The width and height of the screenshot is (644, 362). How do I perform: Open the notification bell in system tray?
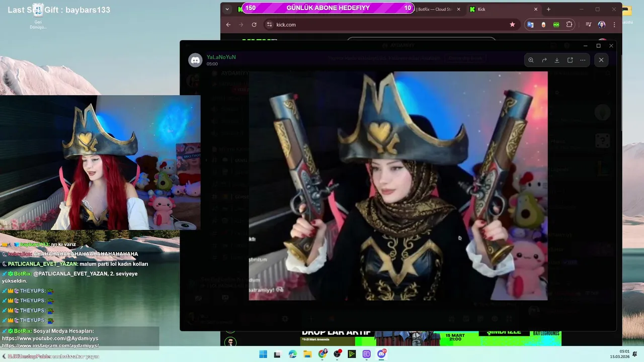pyautogui.click(x=635, y=354)
